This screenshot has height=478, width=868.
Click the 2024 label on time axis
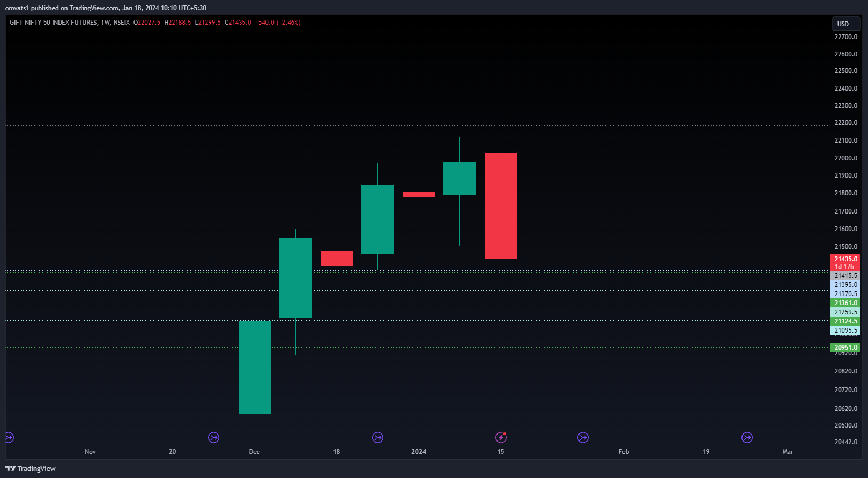[x=419, y=452]
